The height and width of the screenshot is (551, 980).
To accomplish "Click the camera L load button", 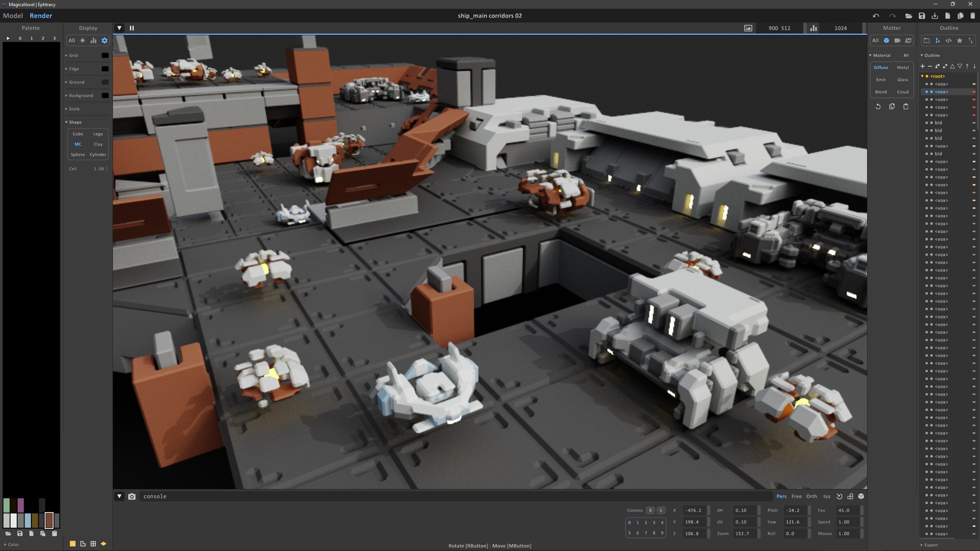I will pyautogui.click(x=661, y=510).
